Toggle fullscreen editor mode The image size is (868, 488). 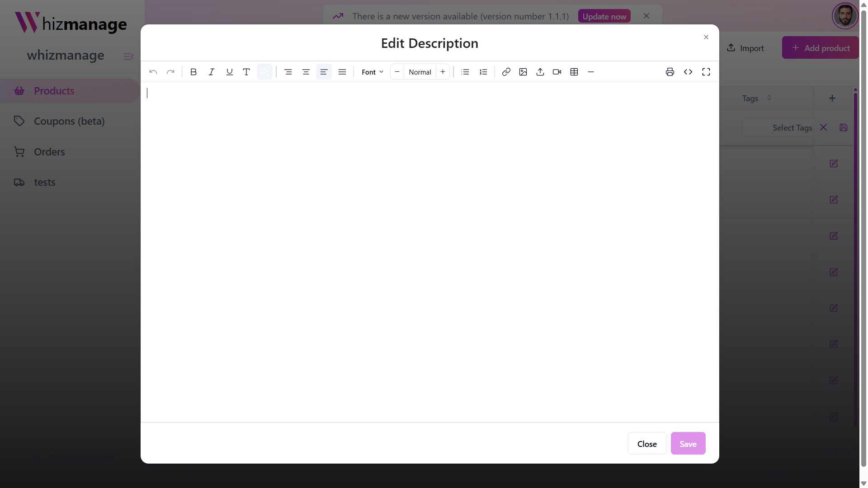pos(706,72)
